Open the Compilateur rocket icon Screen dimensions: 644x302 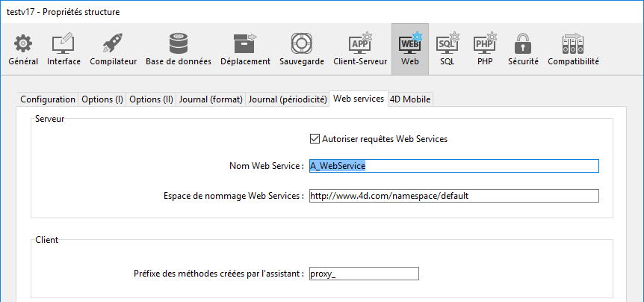(113, 45)
